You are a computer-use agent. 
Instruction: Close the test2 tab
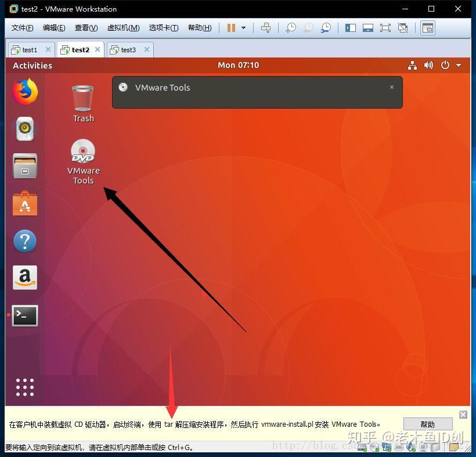click(98, 49)
